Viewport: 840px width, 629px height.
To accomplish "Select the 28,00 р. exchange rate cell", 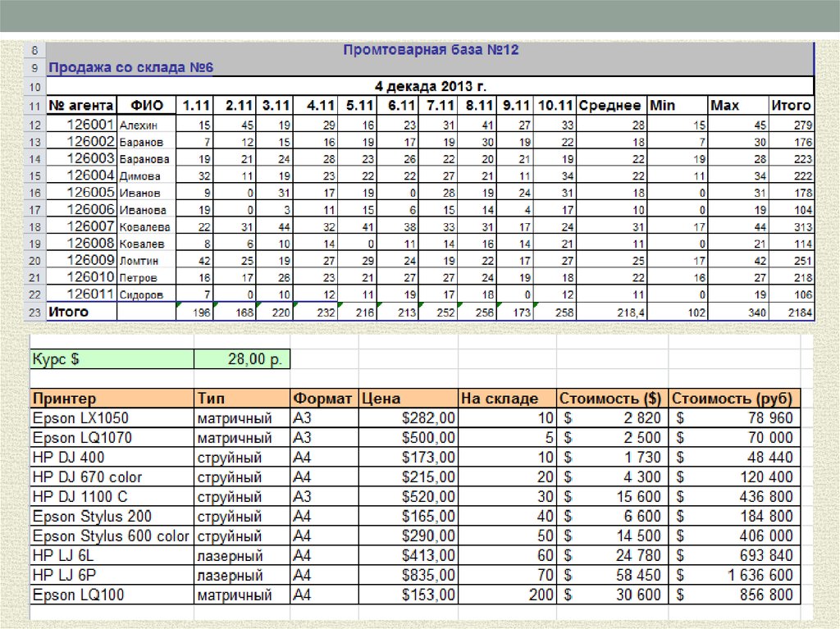I will (x=242, y=359).
